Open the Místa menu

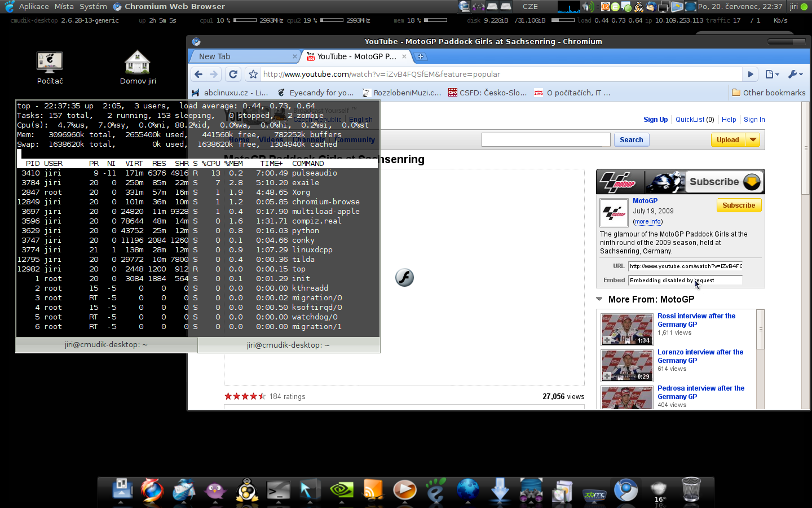(x=64, y=6)
